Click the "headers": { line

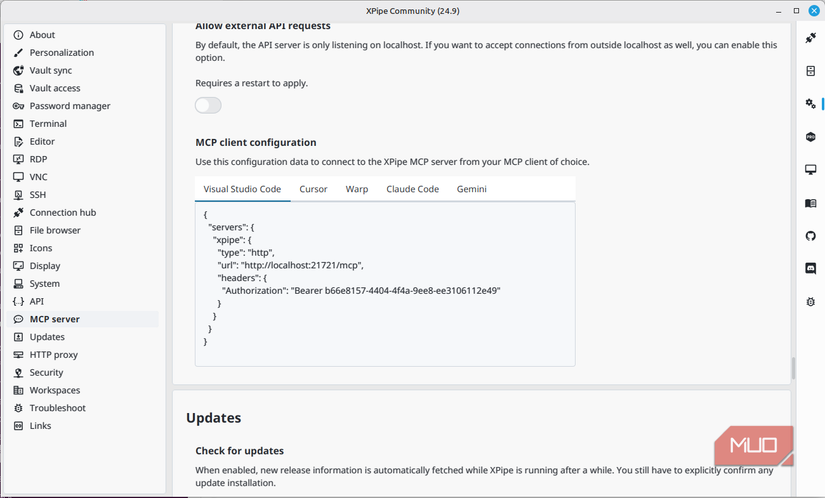[242, 278]
